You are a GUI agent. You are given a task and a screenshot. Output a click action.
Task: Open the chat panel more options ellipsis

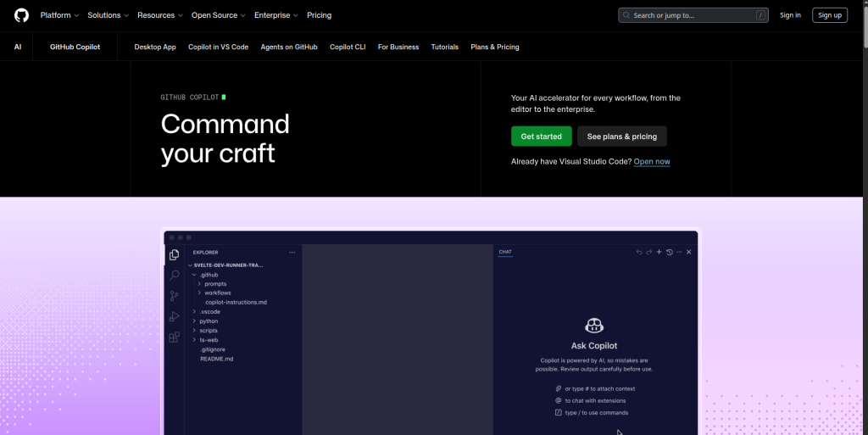click(679, 253)
